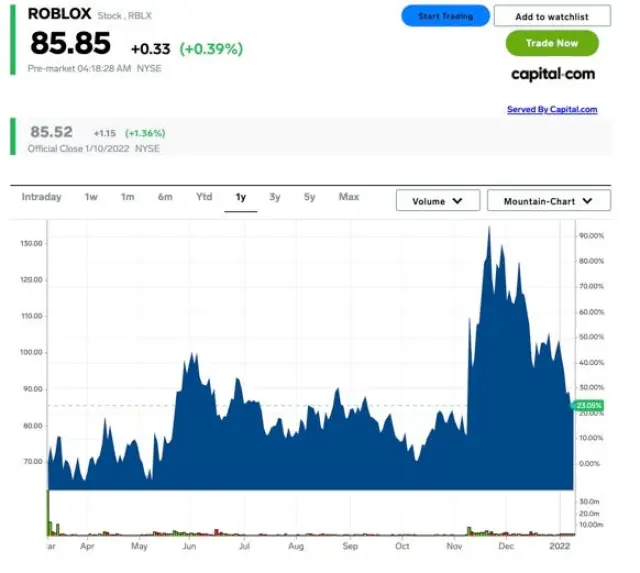Screen dimensions: 640x573
Task: Click the capital.com logo
Action: pyautogui.click(x=552, y=75)
